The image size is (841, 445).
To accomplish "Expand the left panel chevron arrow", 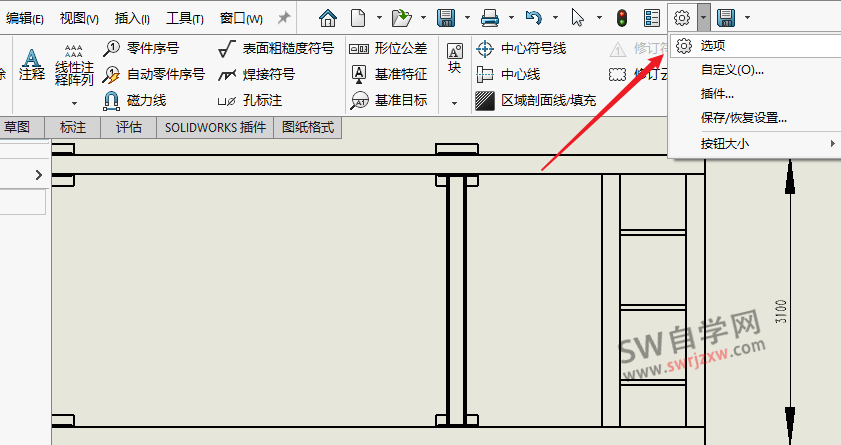I will pos(39,175).
